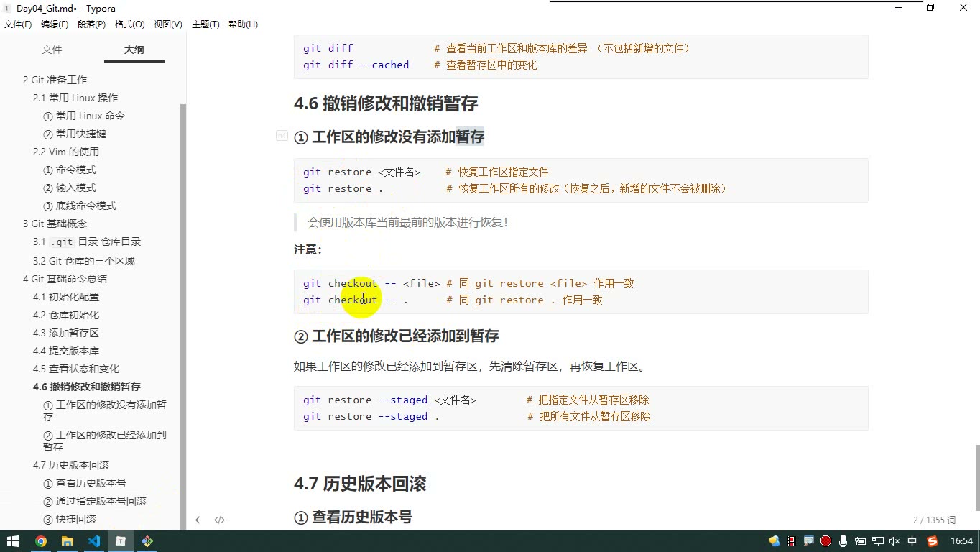Select outline item ③ 快捷回滚

(x=69, y=519)
